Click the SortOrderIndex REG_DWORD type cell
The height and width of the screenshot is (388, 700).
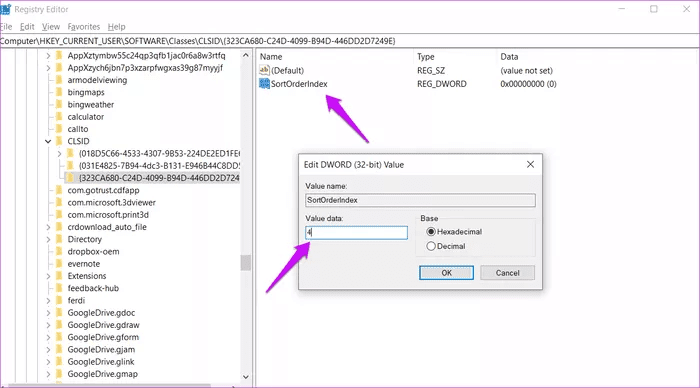442,84
